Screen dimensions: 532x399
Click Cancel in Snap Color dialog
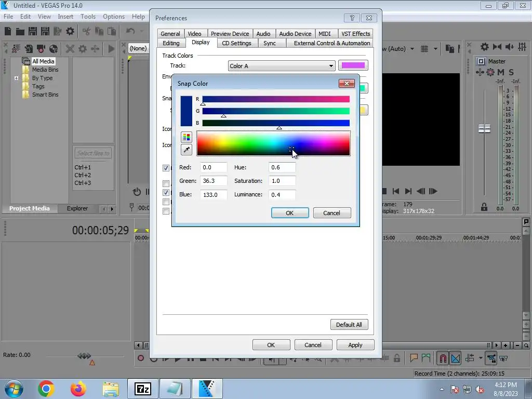(x=332, y=212)
